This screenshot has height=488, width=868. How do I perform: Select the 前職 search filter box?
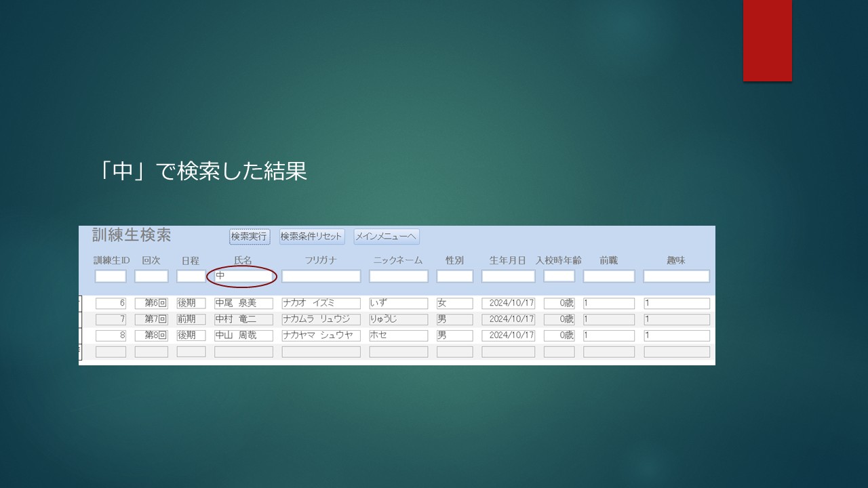coord(609,277)
